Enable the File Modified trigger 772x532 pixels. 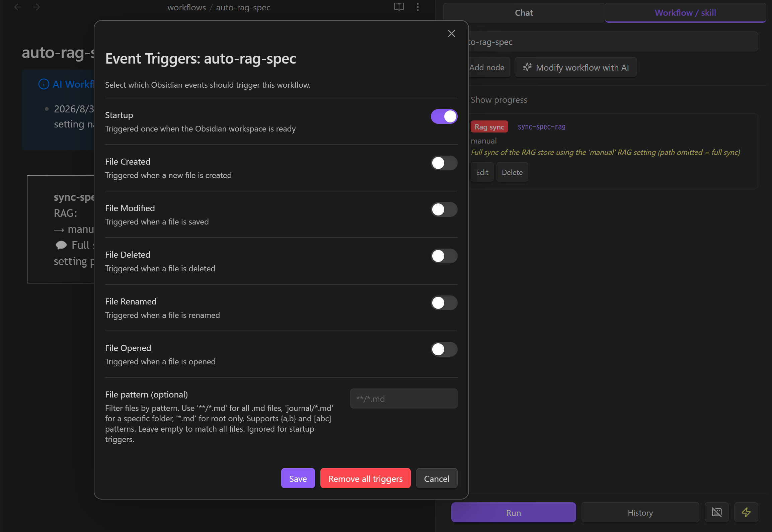pyautogui.click(x=444, y=209)
